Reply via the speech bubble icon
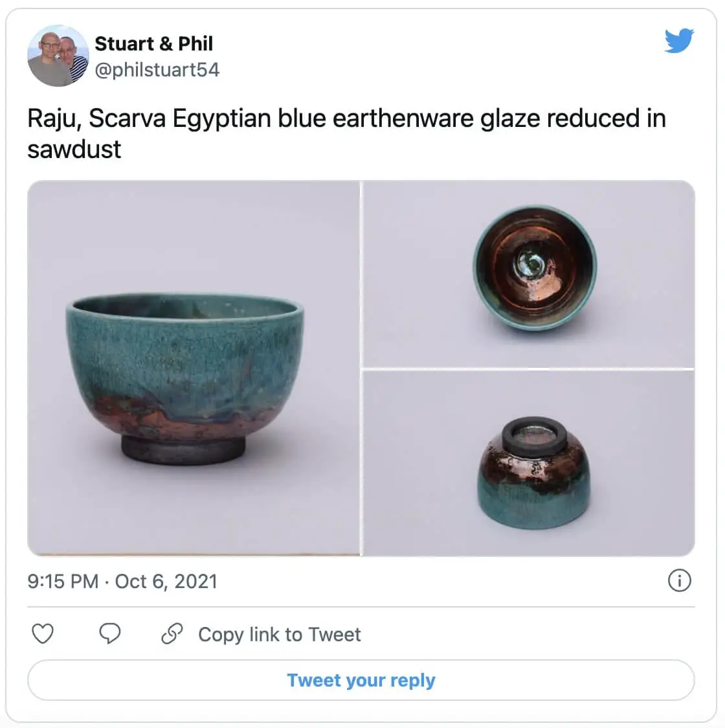725x728 pixels. (110, 634)
